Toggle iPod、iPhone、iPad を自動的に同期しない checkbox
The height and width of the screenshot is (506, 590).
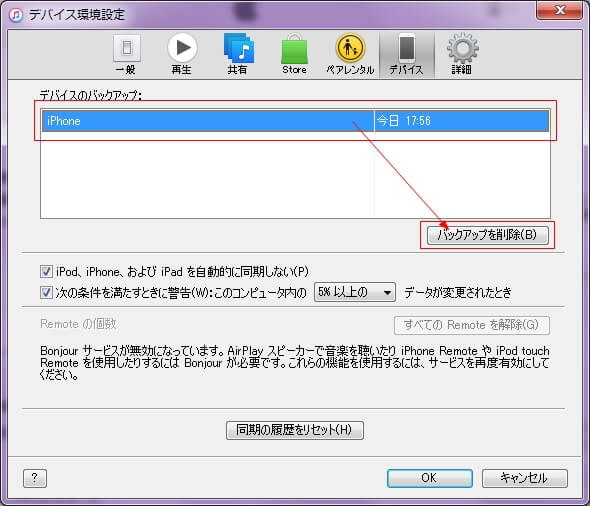tap(46, 272)
